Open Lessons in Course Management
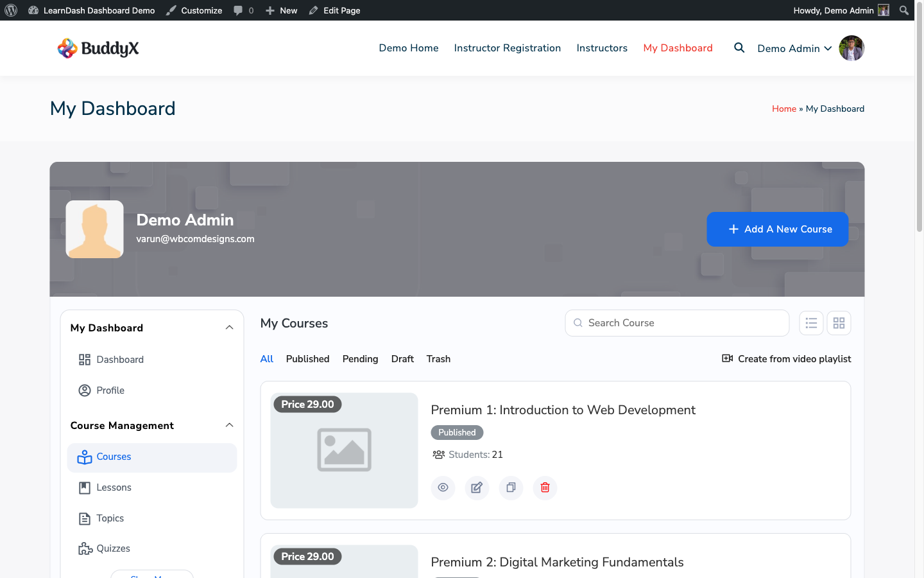 [x=114, y=487]
